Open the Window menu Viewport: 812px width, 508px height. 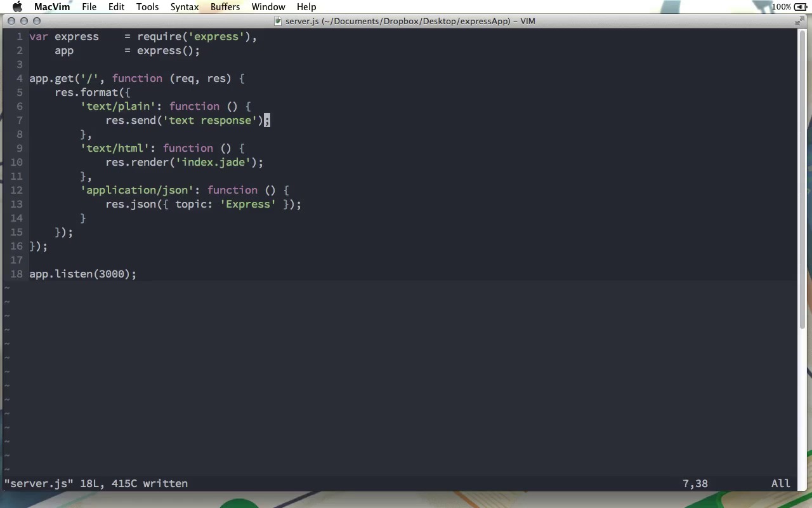point(268,7)
